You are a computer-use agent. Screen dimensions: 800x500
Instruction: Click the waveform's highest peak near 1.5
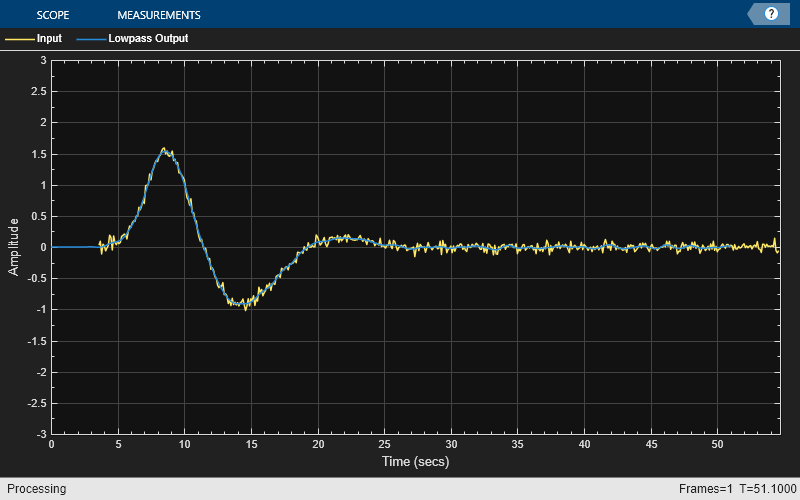165,151
